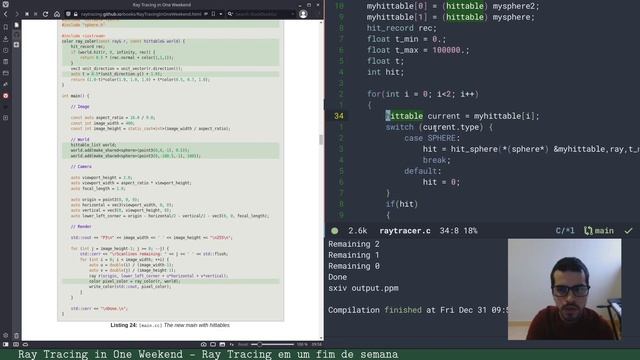Go forward in the browser history
The height and width of the screenshot is (360, 640).
pyautogui.click(x=17, y=14)
